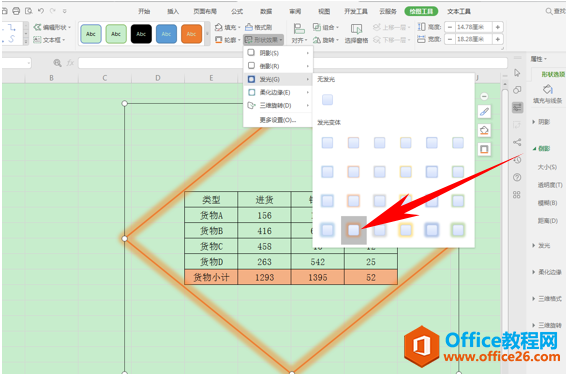Switch to the 文本工具 text tools tab
Viewport: 567px width, 374px height.
point(459,12)
